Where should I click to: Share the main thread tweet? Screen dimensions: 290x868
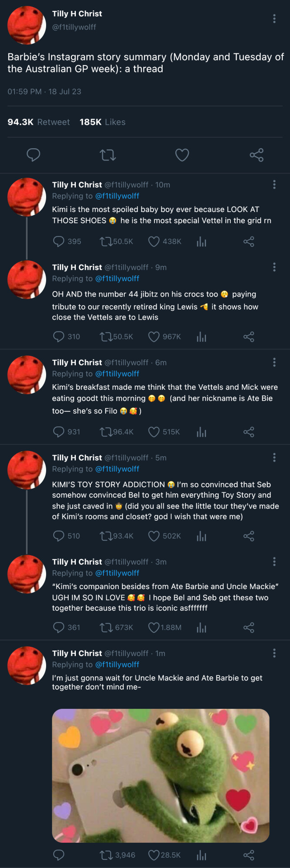click(256, 155)
